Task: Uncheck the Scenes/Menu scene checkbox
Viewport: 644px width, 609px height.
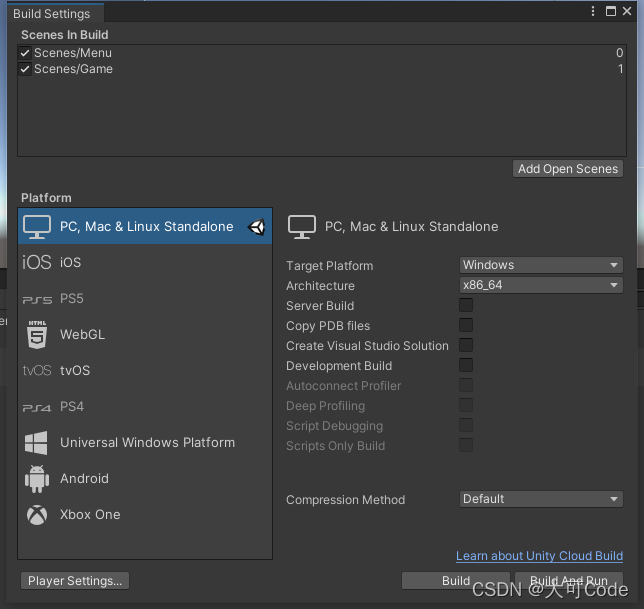Action: tap(25, 53)
